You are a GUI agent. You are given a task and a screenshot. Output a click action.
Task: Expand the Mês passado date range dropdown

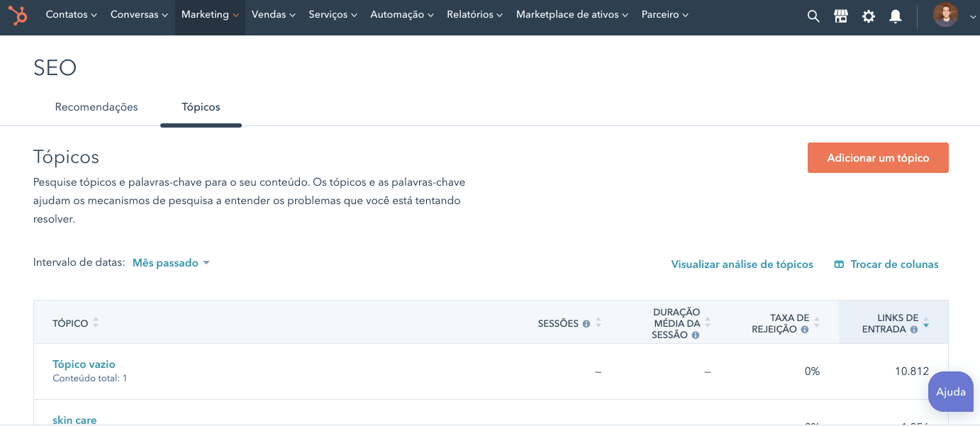(x=171, y=263)
